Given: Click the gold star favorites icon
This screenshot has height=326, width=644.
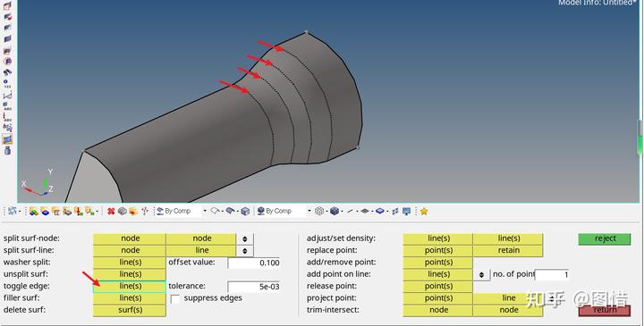Looking at the screenshot, I should (x=424, y=211).
